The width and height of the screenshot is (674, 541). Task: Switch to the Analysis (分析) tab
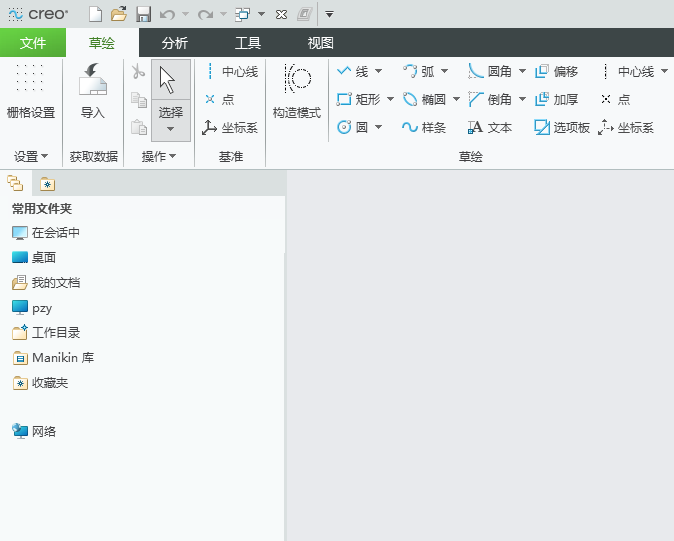(x=175, y=43)
